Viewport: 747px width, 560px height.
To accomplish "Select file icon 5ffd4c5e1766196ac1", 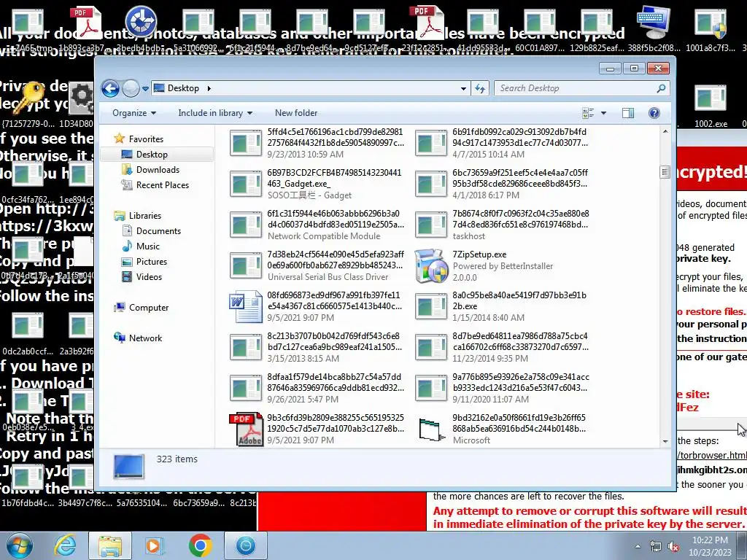I will pos(246,143).
